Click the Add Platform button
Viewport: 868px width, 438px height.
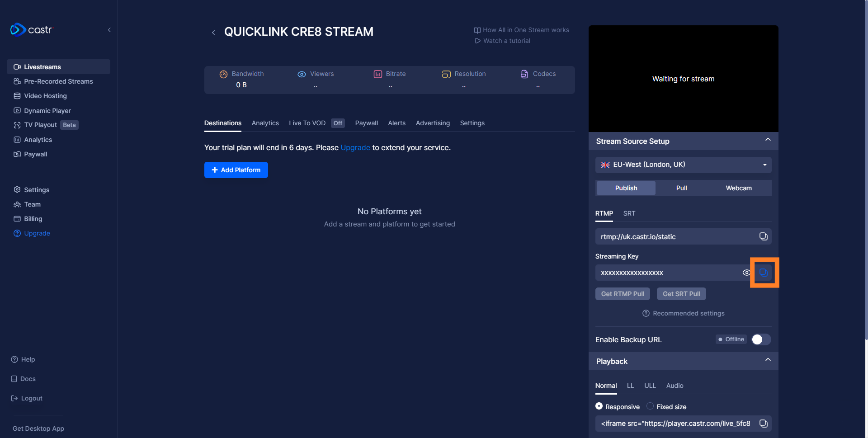tap(236, 170)
